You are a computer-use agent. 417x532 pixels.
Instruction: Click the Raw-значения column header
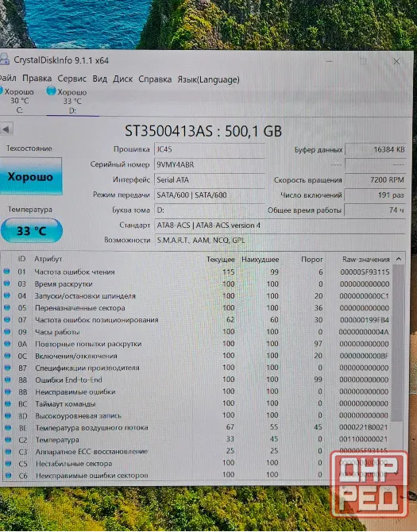click(x=365, y=259)
